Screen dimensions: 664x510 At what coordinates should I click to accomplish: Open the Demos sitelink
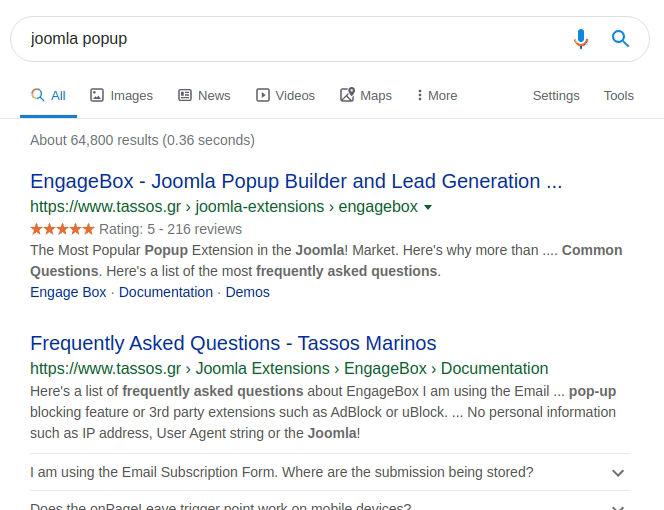(x=247, y=292)
